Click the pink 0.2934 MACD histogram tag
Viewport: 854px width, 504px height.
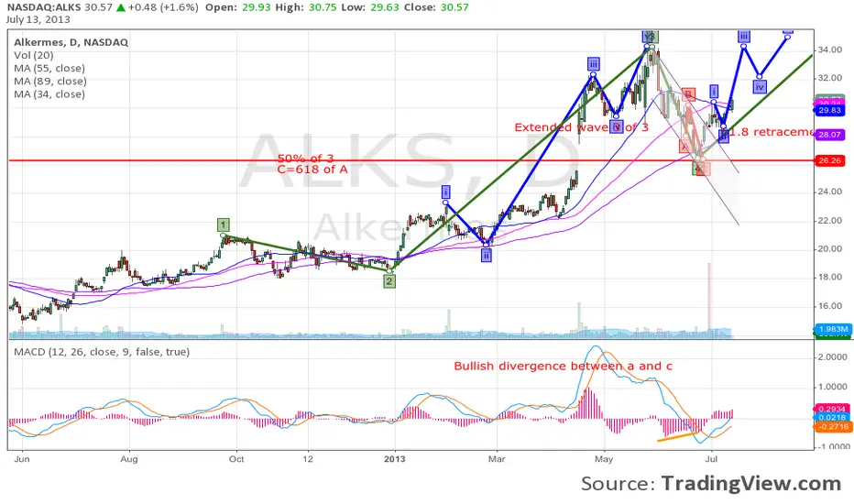[x=833, y=409]
